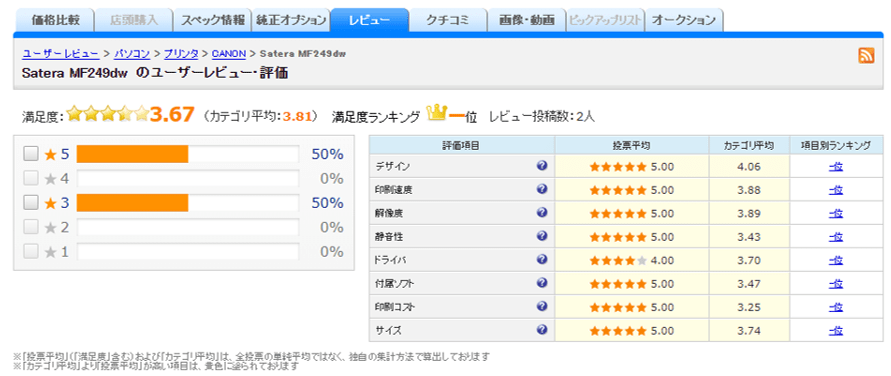The height and width of the screenshot is (376, 891).
Task: Open the クチコミ tab
Action: pyautogui.click(x=448, y=20)
